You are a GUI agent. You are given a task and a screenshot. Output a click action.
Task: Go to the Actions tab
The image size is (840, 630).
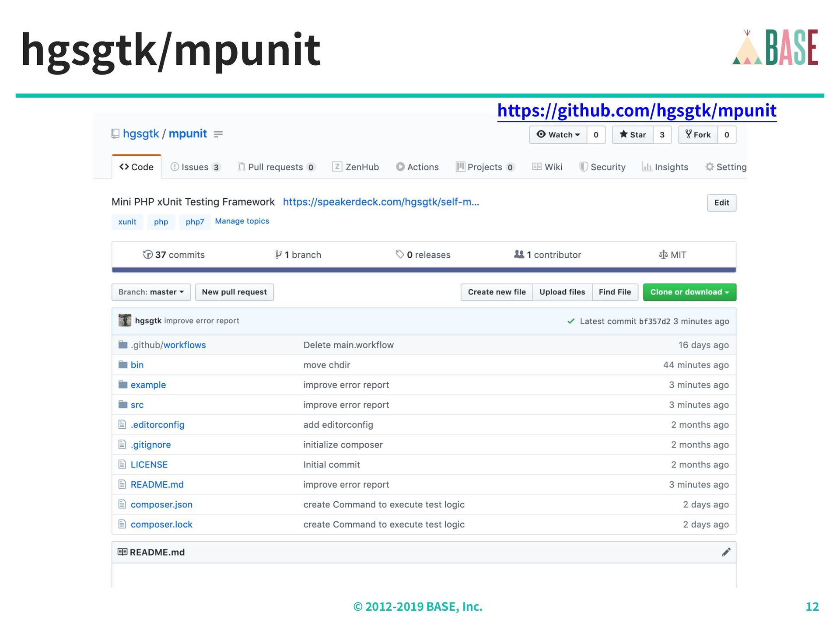(x=417, y=167)
